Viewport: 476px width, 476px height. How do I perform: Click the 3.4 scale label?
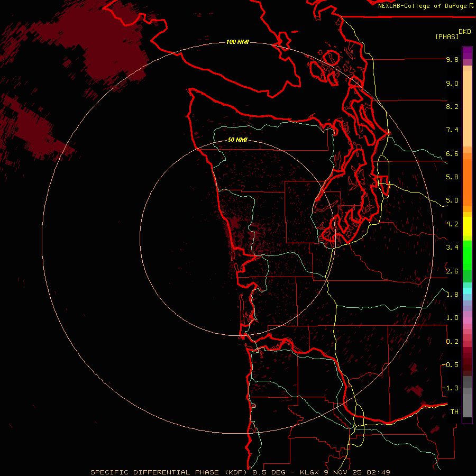pyautogui.click(x=452, y=247)
